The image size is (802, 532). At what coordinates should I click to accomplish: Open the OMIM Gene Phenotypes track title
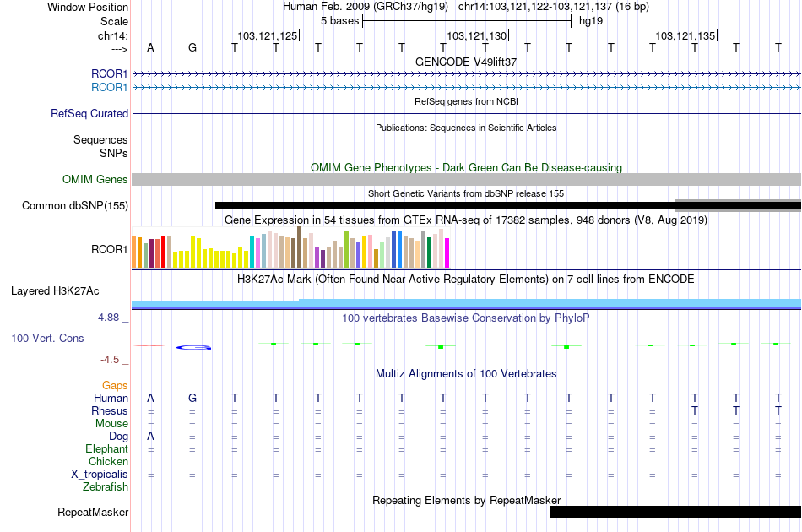pos(466,168)
